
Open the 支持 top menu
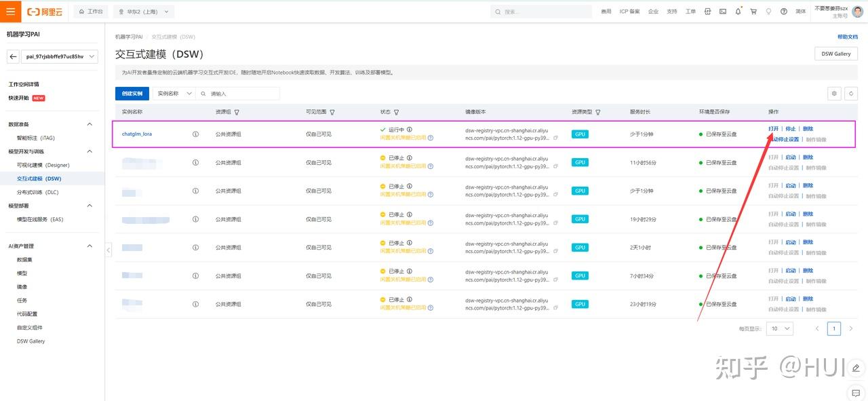[672, 12]
